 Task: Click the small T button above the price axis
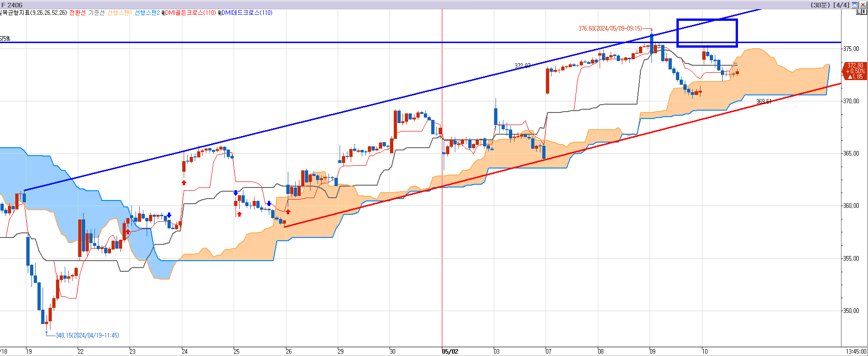pos(863,12)
